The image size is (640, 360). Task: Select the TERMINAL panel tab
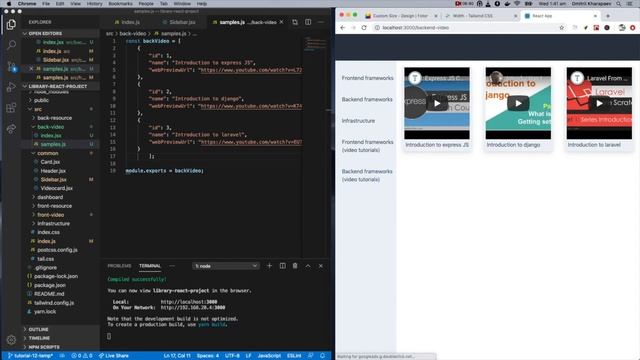click(x=150, y=266)
